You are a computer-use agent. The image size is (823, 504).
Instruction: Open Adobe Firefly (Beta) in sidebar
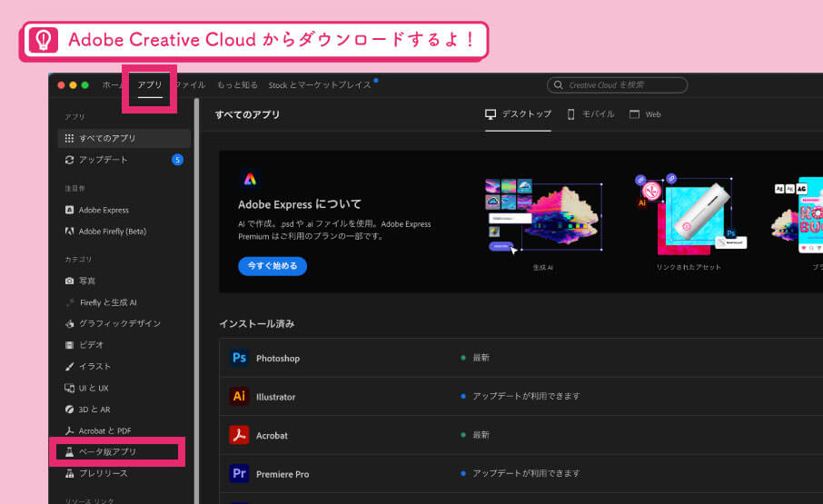coord(113,232)
